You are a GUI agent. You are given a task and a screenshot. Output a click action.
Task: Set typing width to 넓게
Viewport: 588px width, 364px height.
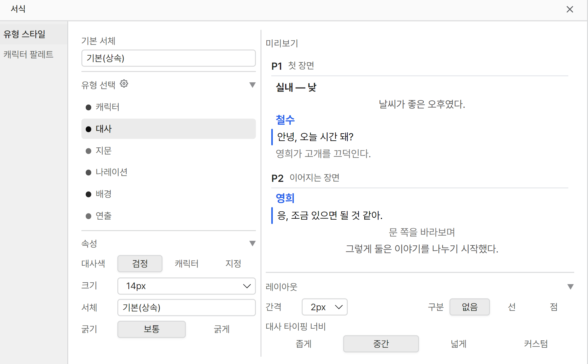tap(459, 344)
